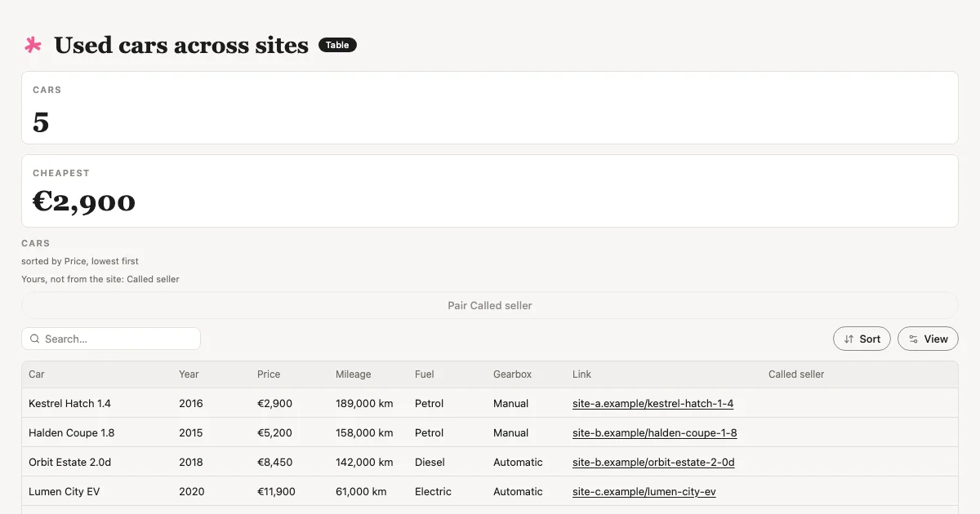
Task: Click the Fuel column header
Action: pyautogui.click(x=425, y=374)
